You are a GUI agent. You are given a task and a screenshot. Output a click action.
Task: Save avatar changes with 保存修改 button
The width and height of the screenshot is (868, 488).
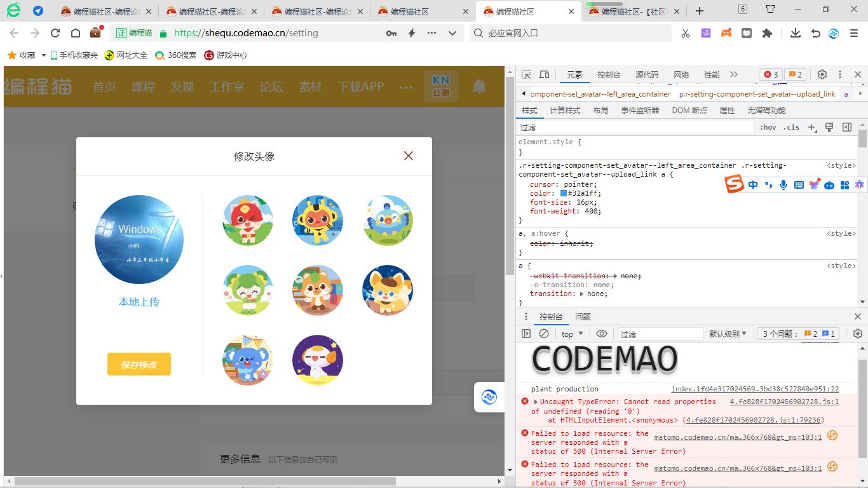[x=139, y=364]
